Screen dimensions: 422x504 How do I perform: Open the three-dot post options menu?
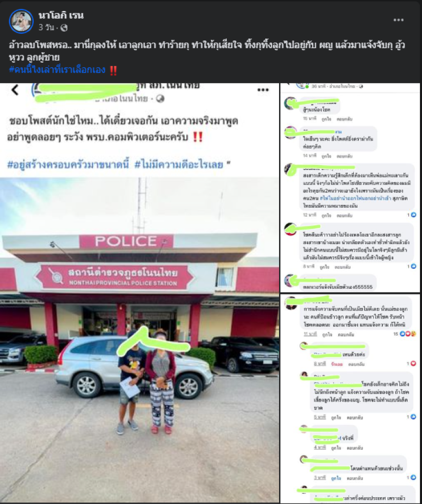coord(398,20)
